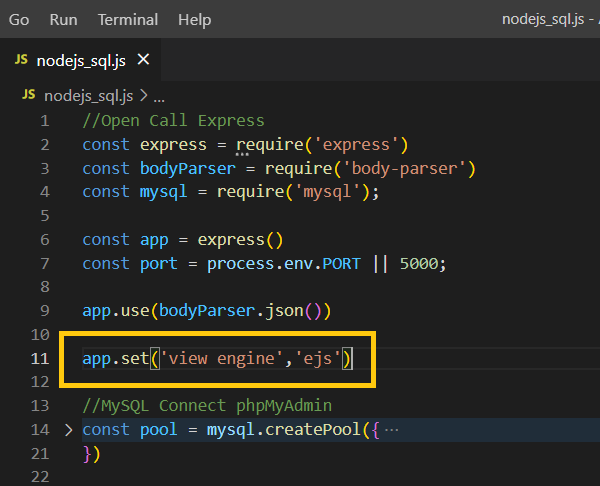Open the Run menu
This screenshot has width=600, height=486.
tap(63, 19)
